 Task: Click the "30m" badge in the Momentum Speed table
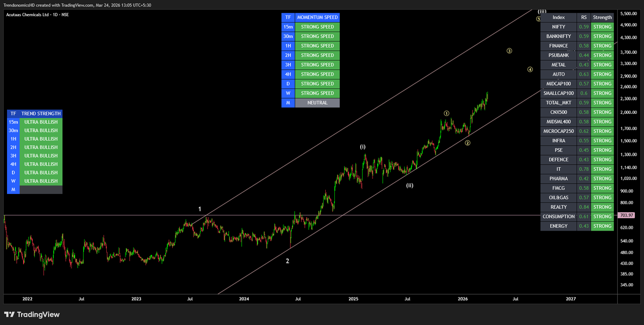coord(288,36)
